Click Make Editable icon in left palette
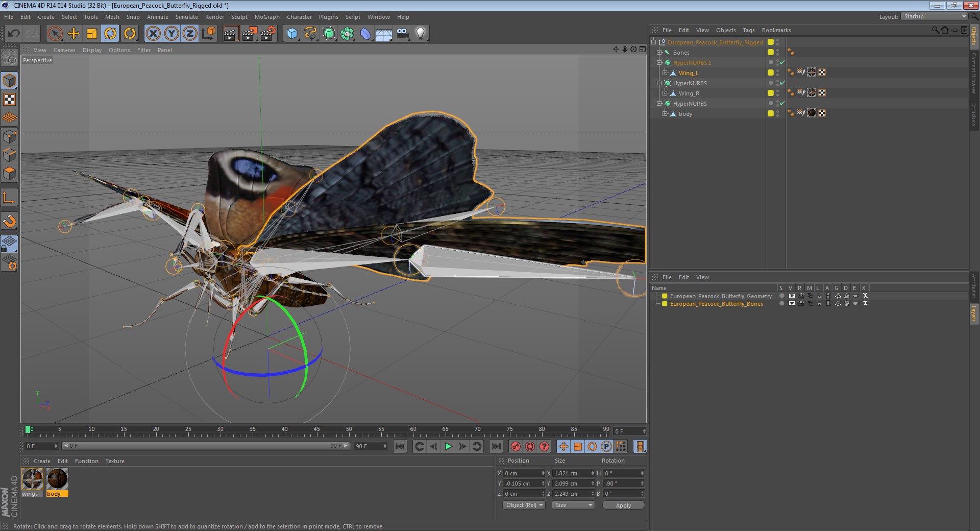Image resolution: width=980 pixels, height=531 pixels. point(9,58)
